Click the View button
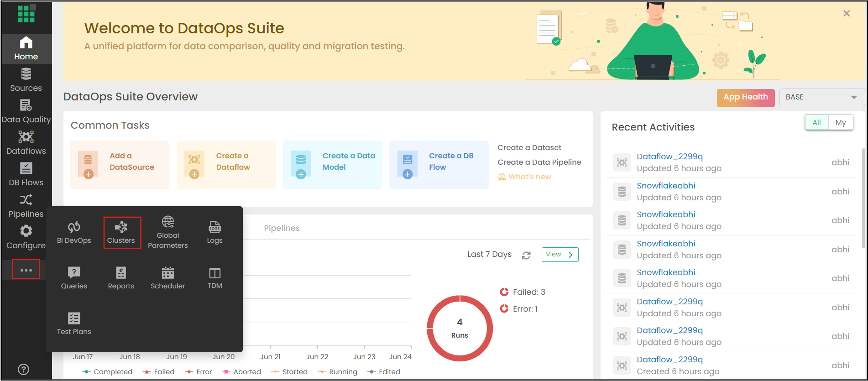868x381 pixels. pyautogui.click(x=560, y=255)
